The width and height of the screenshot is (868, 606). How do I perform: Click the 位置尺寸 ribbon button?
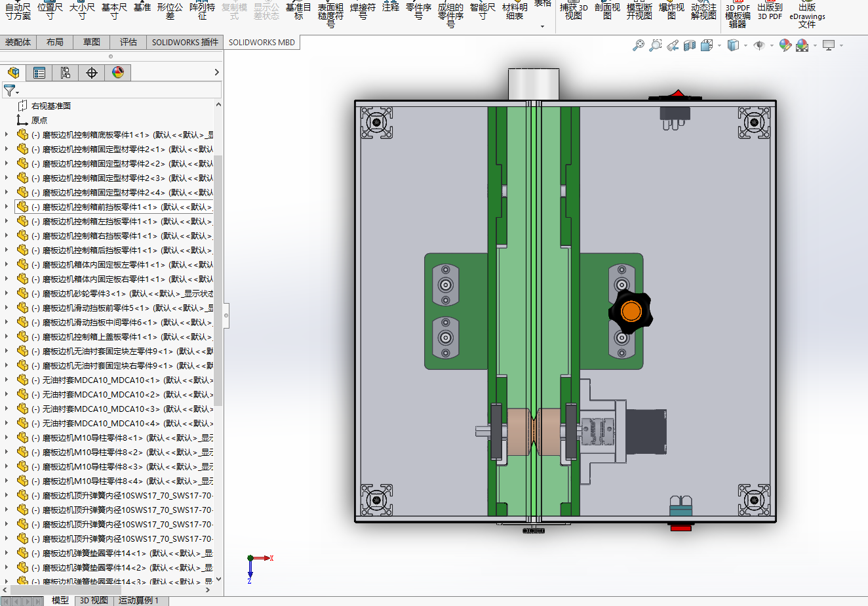tap(50, 10)
